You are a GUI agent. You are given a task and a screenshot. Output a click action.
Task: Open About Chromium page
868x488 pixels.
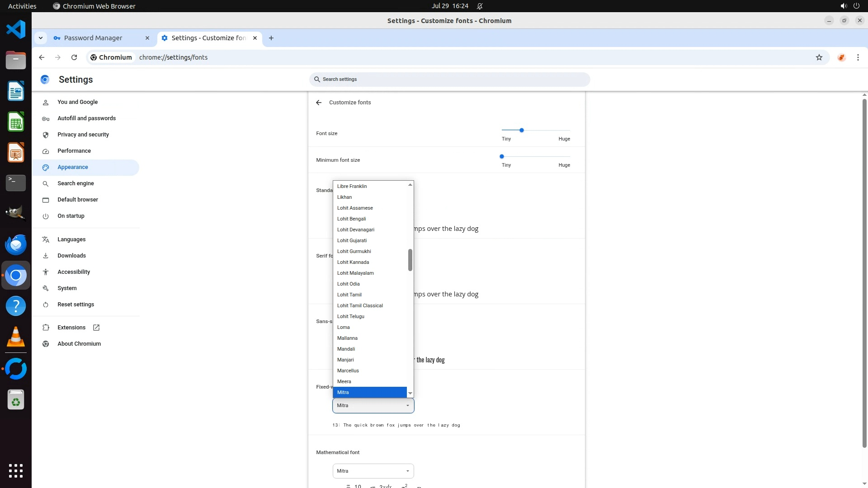(x=79, y=344)
